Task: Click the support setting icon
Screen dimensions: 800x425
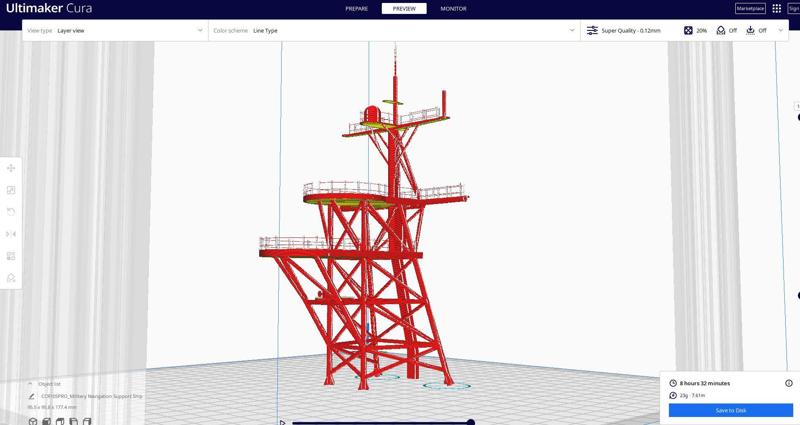Action: point(721,31)
